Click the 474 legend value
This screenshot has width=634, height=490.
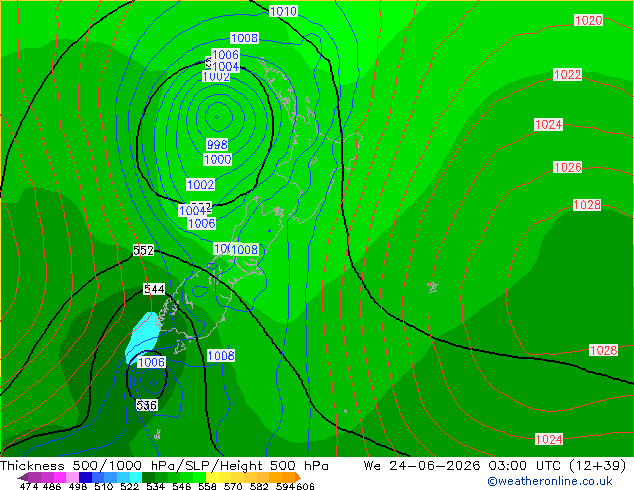29,486
